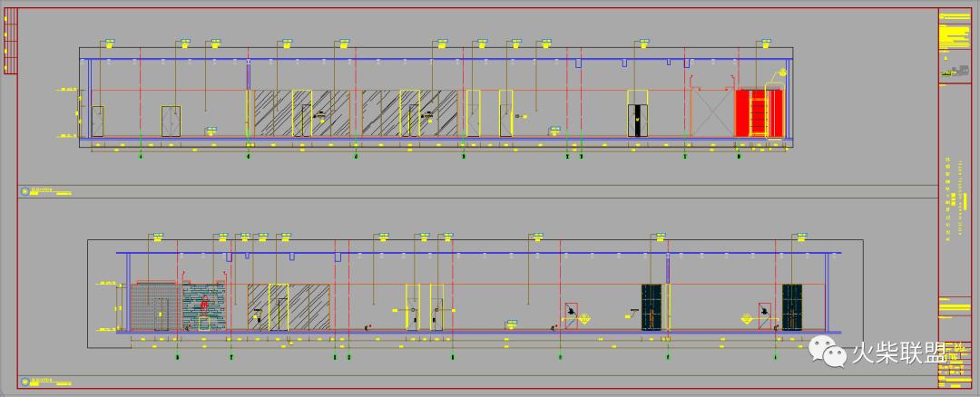Select the solid red cabinet in upper elevation
Image resolution: width=980 pixels, height=397 pixels.
pos(759,113)
